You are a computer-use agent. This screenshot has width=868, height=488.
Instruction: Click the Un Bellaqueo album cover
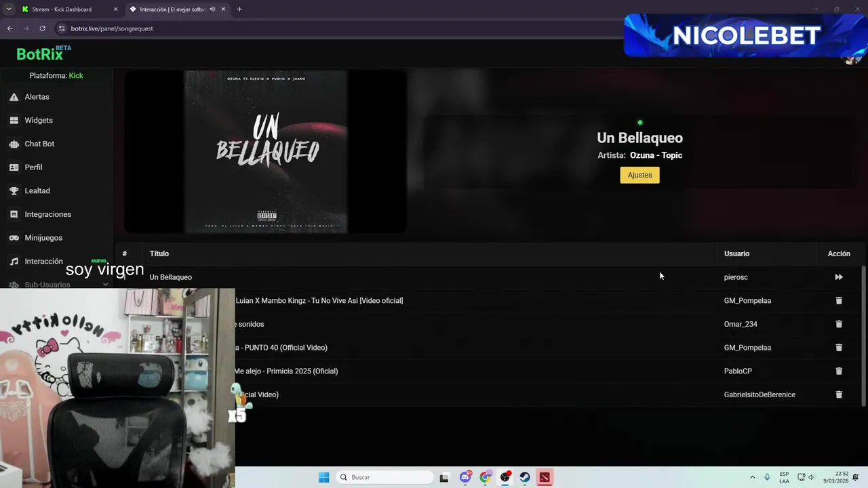(x=266, y=152)
